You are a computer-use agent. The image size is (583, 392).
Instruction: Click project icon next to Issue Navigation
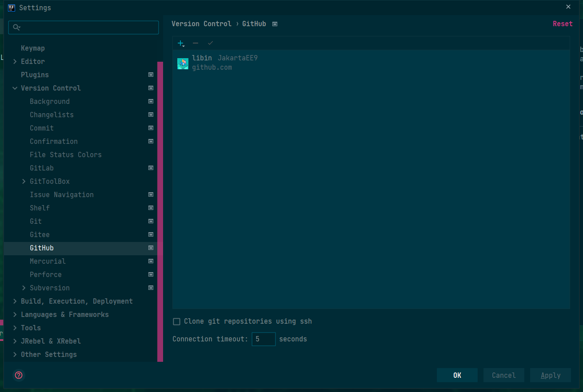(151, 194)
